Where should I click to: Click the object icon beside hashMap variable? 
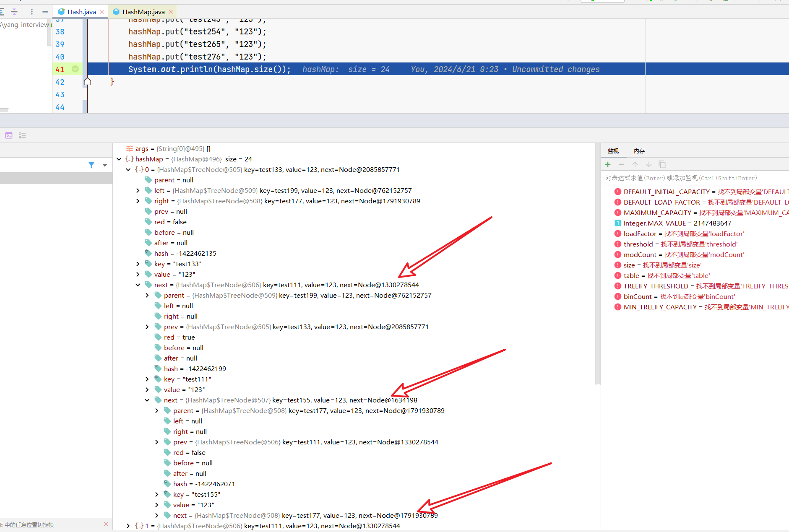(x=130, y=159)
